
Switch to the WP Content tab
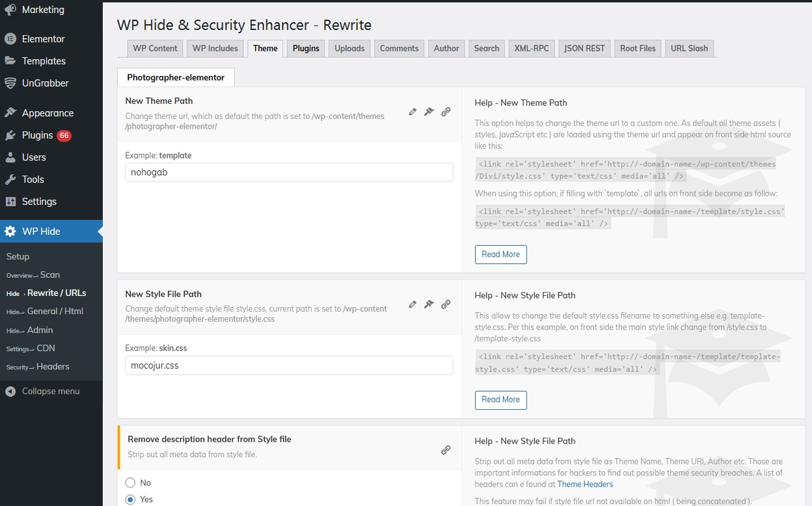[155, 48]
